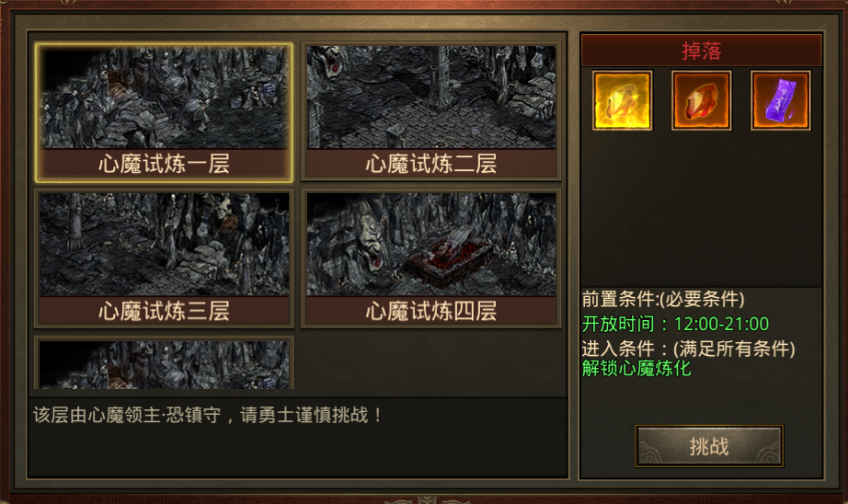Click the empty area below the drop icons

point(702,208)
